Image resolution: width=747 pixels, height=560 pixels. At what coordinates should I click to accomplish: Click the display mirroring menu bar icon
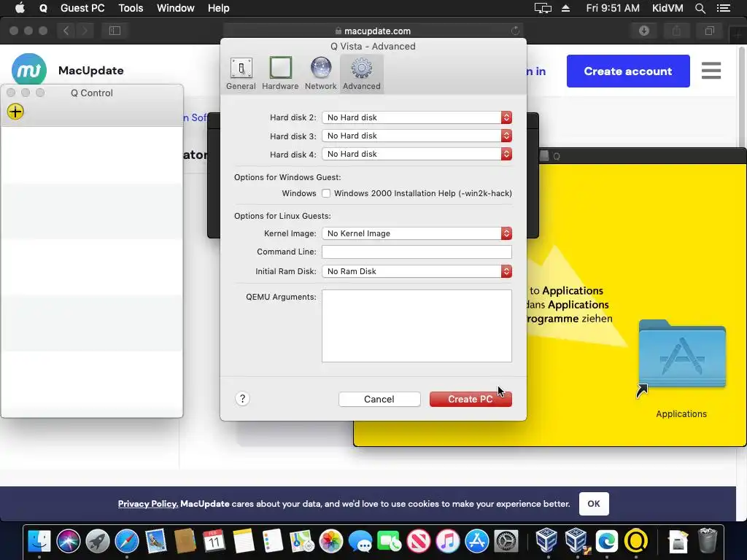[x=543, y=8]
